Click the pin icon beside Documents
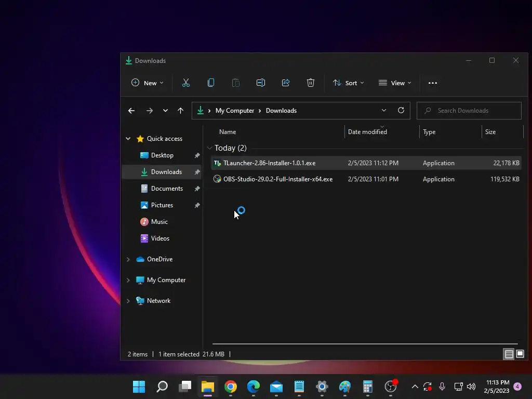 [x=197, y=189]
